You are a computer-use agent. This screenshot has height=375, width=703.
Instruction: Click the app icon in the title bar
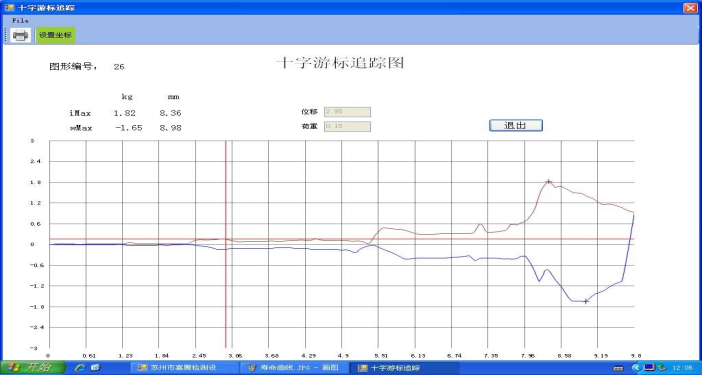9,8
